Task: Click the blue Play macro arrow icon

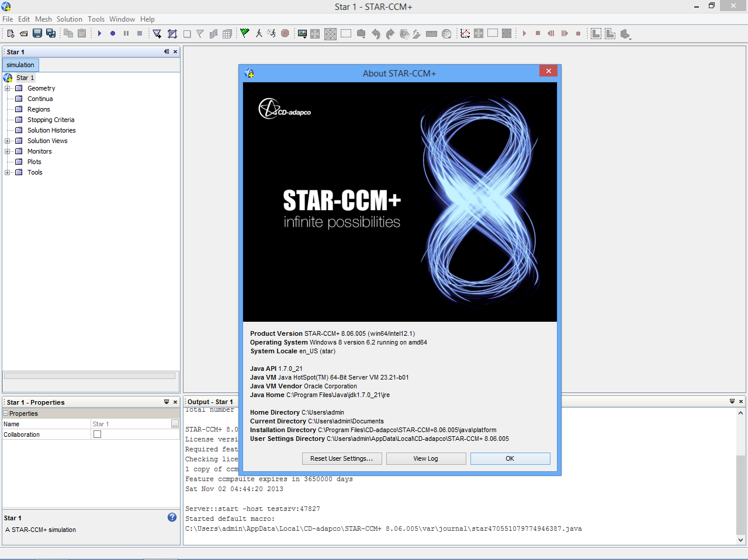Action: coord(99,33)
